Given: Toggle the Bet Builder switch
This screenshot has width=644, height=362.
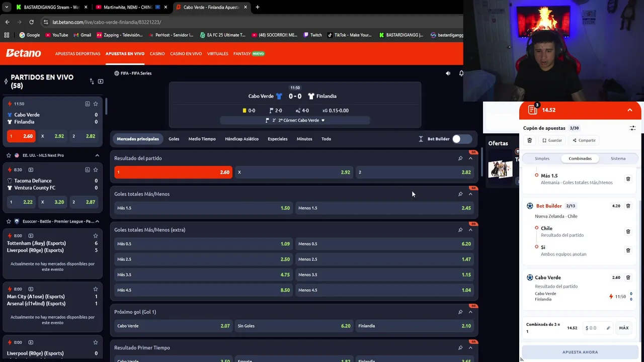Looking at the screenshot, I should [x=461, y=139].
